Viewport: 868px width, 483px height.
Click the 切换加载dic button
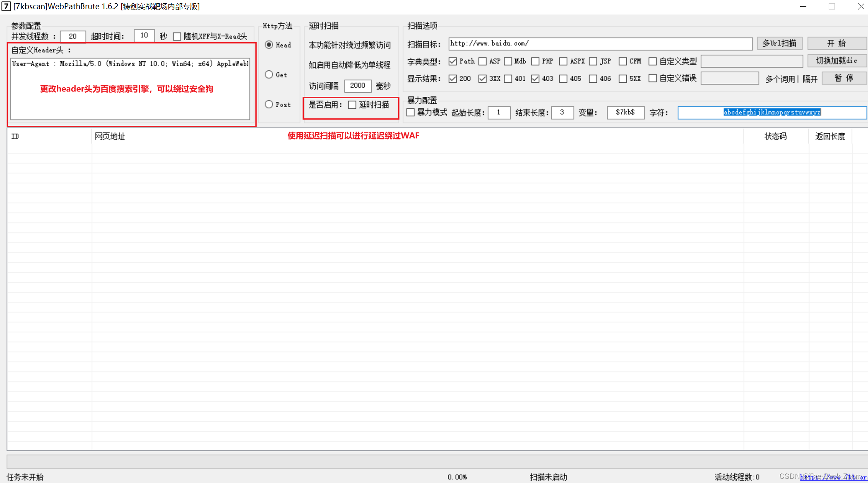click(x=837, y=61)
